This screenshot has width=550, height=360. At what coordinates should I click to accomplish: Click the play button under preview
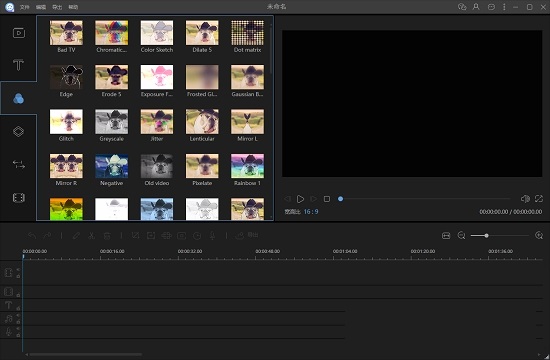click(300, 199)
